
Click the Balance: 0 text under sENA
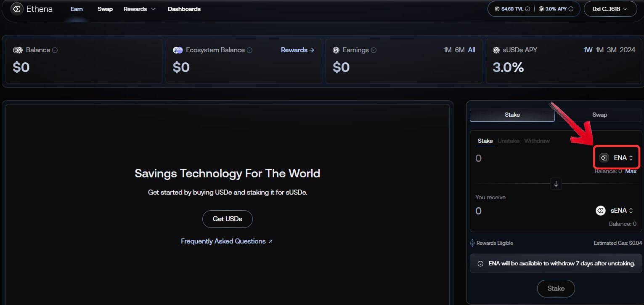(623, 224)
